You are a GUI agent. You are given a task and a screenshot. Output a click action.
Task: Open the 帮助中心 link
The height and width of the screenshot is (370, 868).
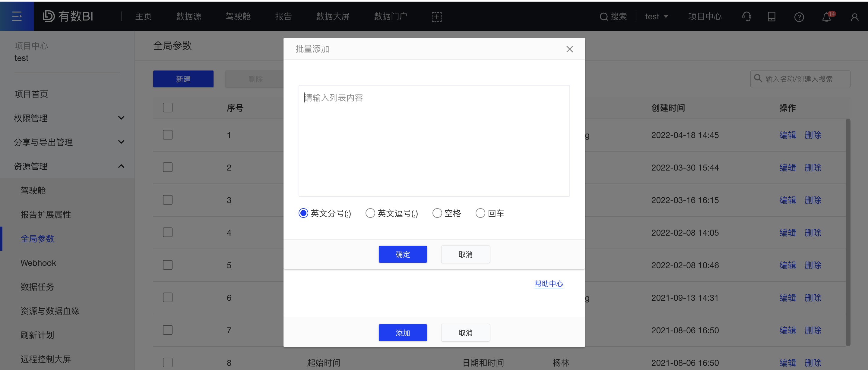[x=549, y=284]
